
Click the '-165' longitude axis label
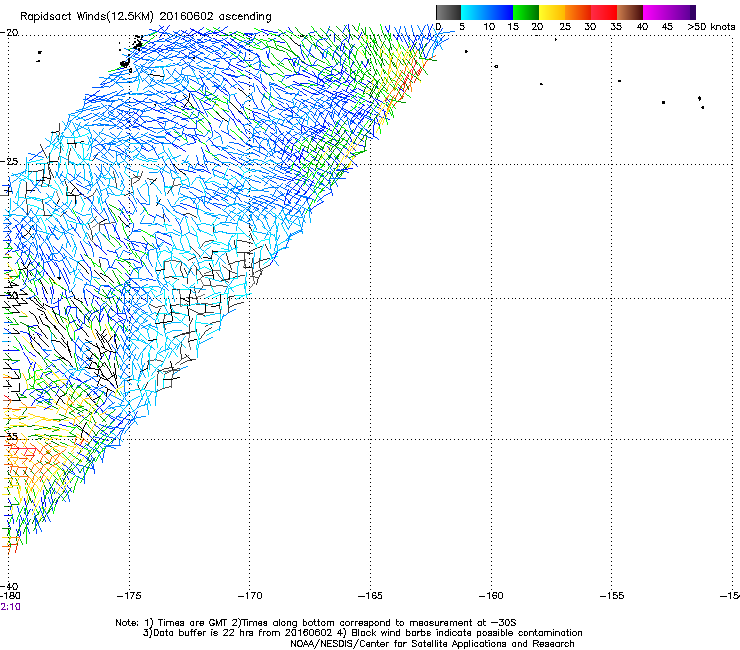point(370,596)
